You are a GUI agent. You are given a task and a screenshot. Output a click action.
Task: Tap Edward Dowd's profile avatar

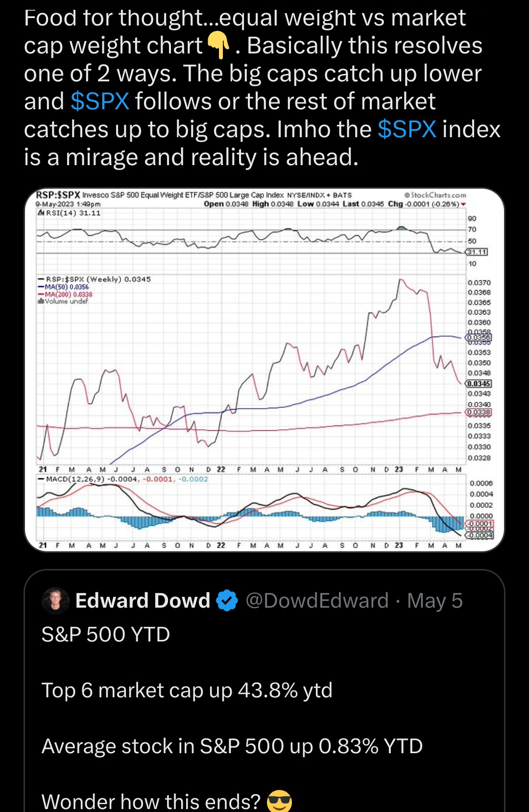pos(55,600)
